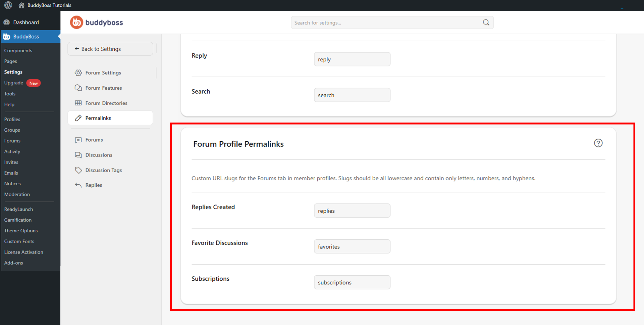Focus the Search for settings field

(392, 22)
